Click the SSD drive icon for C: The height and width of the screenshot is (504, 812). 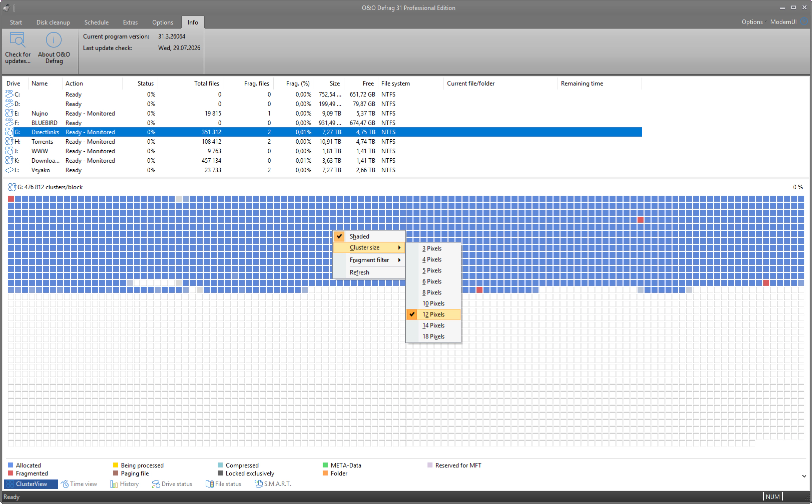(9, 94)
